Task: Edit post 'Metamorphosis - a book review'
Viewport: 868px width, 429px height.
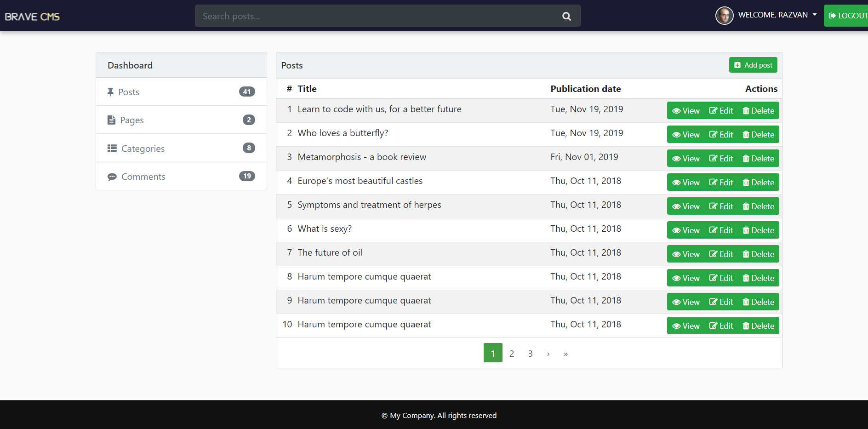Action: pos(721,158)
